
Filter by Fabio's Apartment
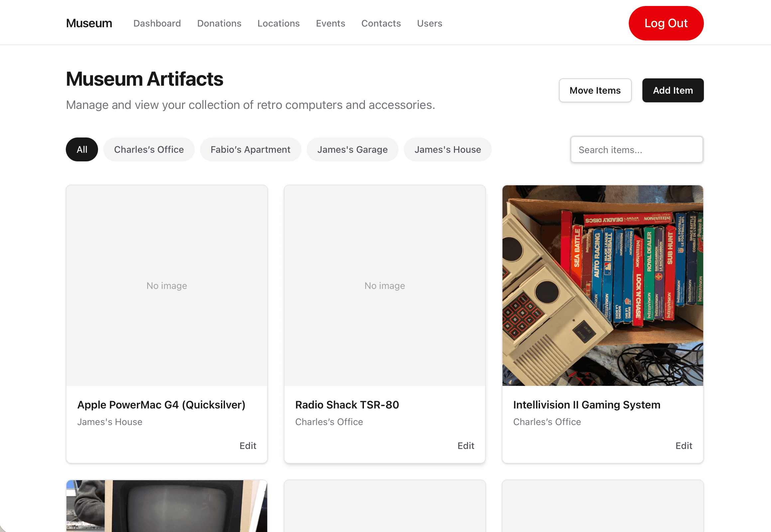tap(250, 149)
